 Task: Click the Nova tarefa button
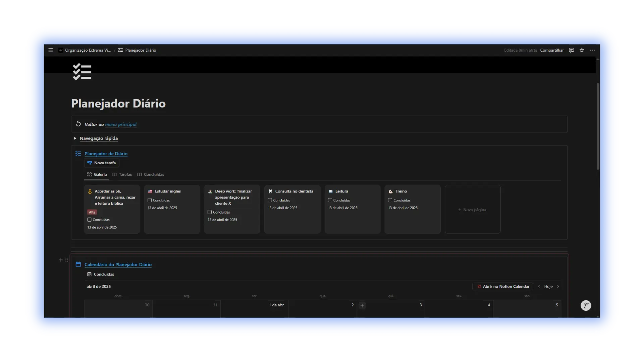pyautogui.click(x=102, y=163)
